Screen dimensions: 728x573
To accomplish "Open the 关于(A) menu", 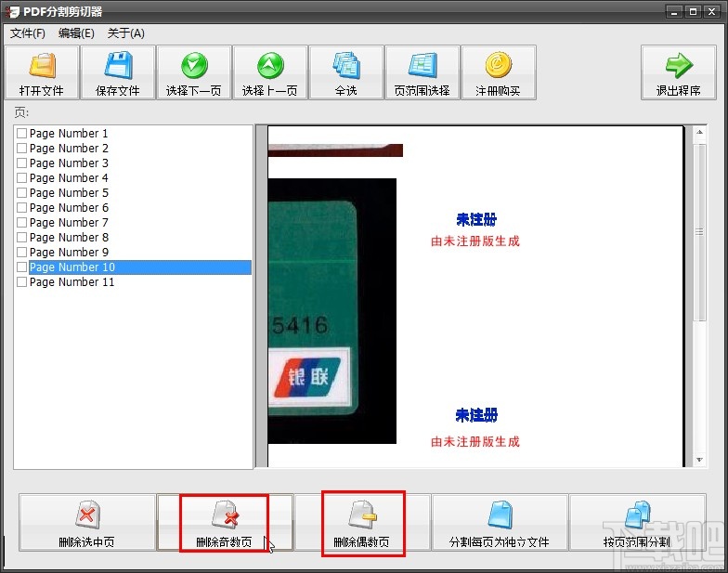I will 126,33.
